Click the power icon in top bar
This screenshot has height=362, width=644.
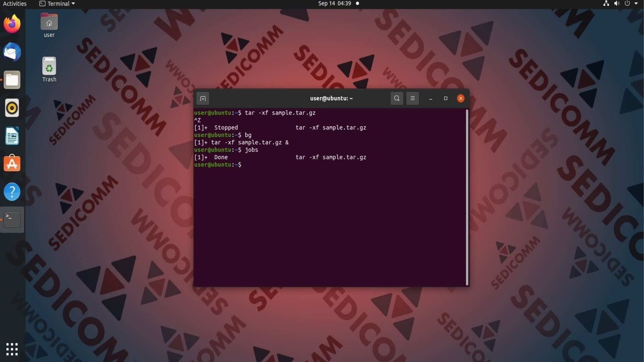tap(627, 3)
